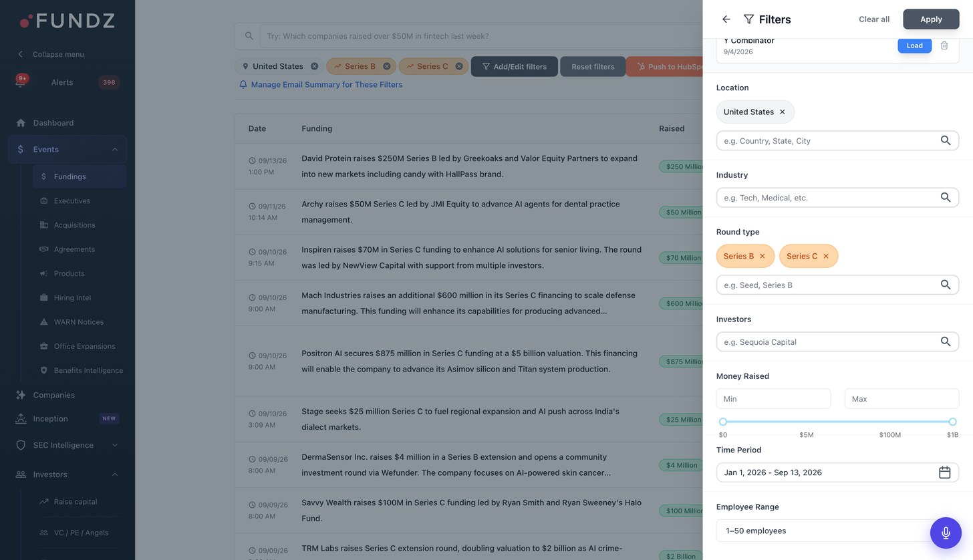This screenshot has width=973, height=560.
Task: Click the Money Raised slider minimum handle
Action: click(723, 422)
